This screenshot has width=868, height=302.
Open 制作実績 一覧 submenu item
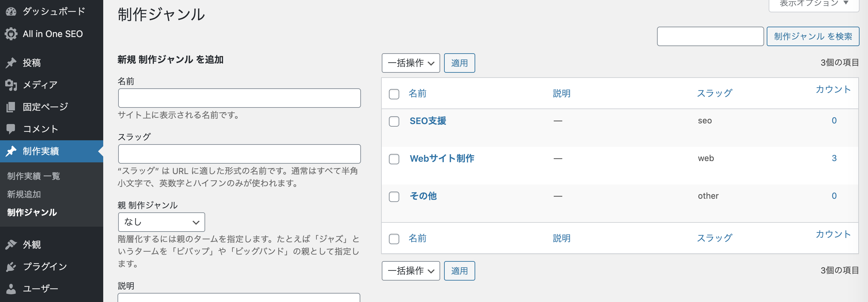[x=33, y=176]
